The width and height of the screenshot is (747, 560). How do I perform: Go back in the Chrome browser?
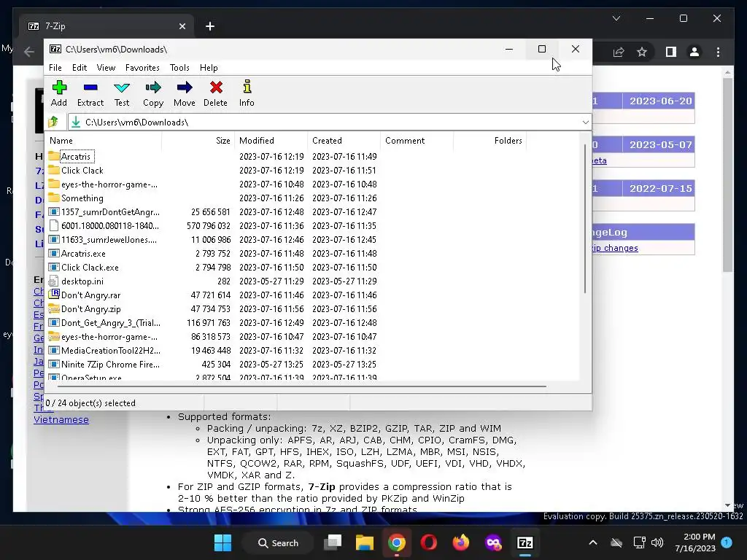(29, 52)
